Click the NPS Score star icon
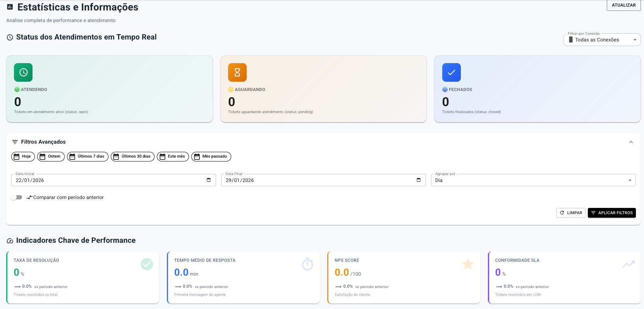Viewport: 644px width, 309px height. click(x=468, y=264)
